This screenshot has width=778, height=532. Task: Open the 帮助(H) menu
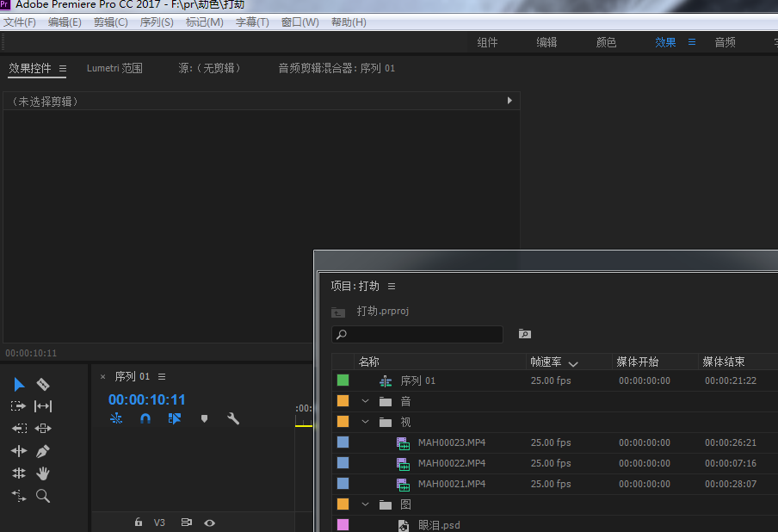pos(349,22)
